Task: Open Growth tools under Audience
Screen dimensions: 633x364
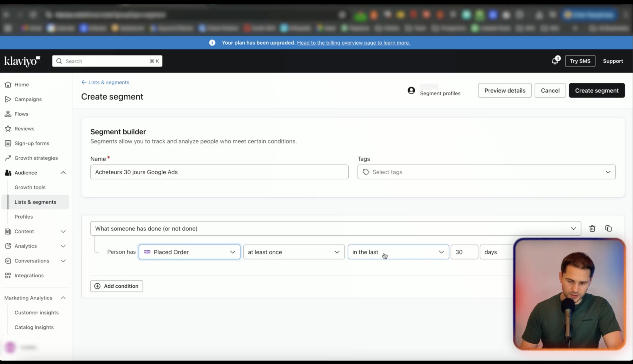Action: point(30,187)
